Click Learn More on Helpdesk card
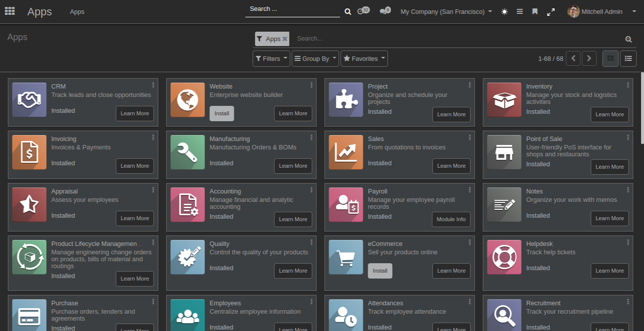This screenshot has width=644, height=331. (x=610, y=271)
